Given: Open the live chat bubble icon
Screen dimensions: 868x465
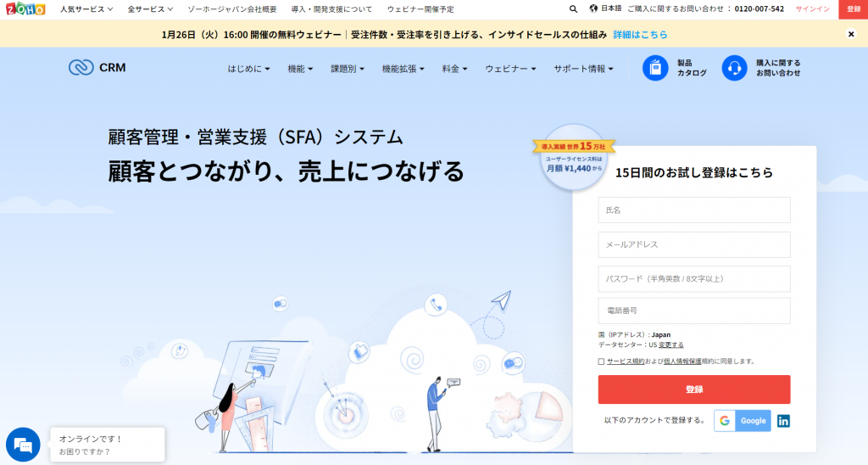Looking at the screenshot, I should 23,445.
